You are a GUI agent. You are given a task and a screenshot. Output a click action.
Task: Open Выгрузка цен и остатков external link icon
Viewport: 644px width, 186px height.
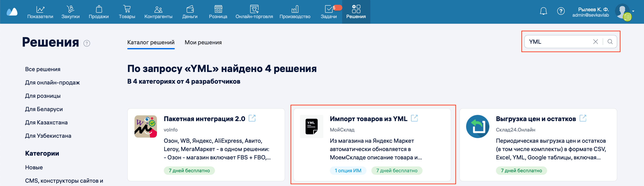tap(583, 118)
